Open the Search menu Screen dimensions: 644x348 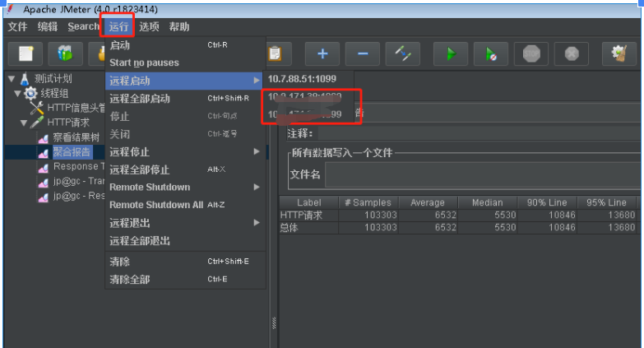click(x=83, y=26)
